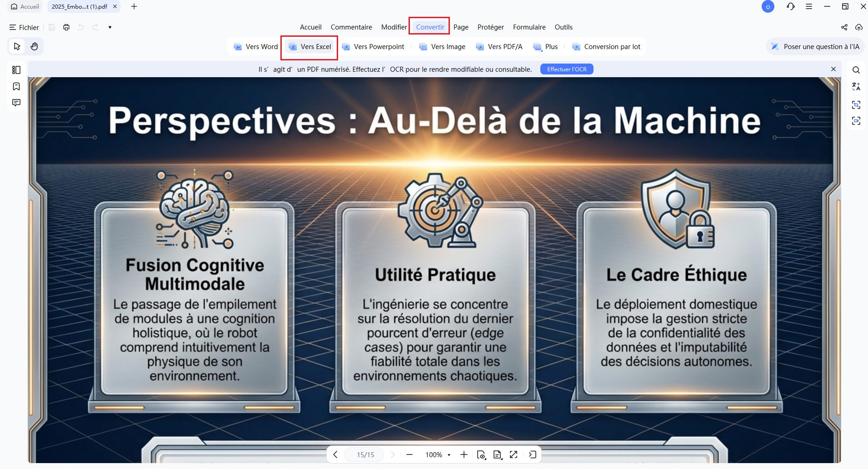Open a new tab with plus button

pyautogui.click(x=134, y=6)
